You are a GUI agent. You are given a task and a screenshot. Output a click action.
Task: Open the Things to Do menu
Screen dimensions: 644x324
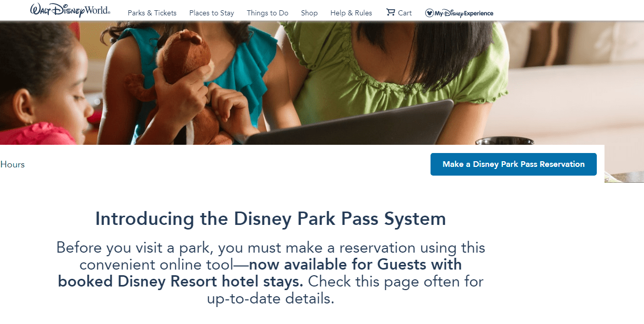point(267,13)
